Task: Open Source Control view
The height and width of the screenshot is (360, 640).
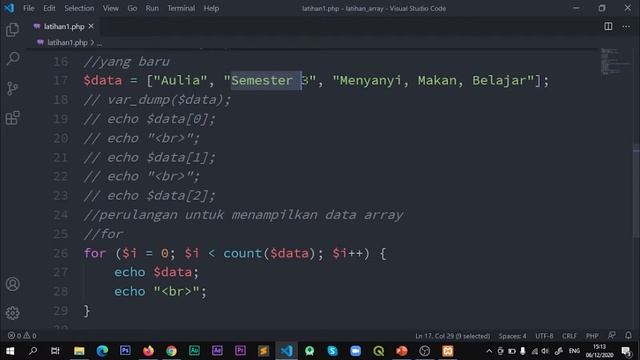Action: pyautogui.click(x=13, y=88)
